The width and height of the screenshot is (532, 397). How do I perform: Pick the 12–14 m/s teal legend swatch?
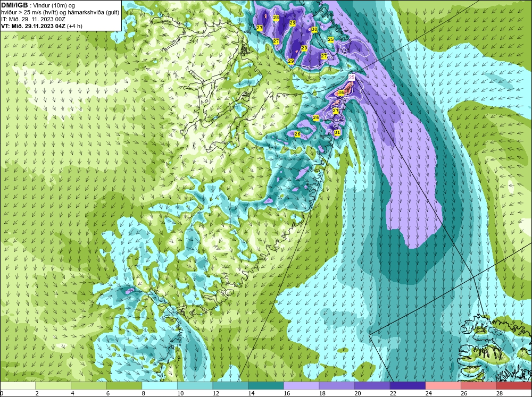coord(230,385)
